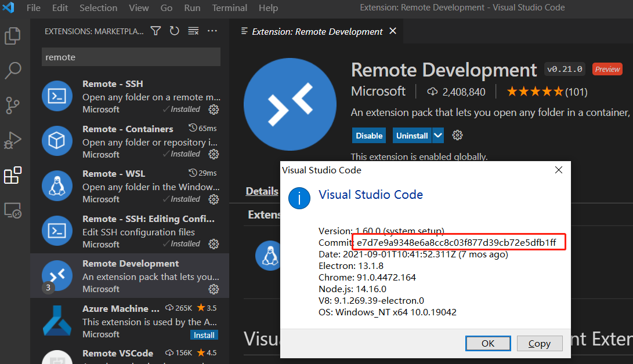
Task: Install the Azure Machine Learning extension
Action: [x=204, y=334]
